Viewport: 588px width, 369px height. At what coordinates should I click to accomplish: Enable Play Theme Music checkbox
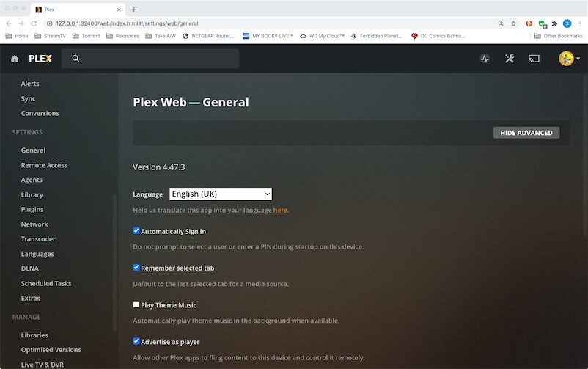click(x=136, y=304)
